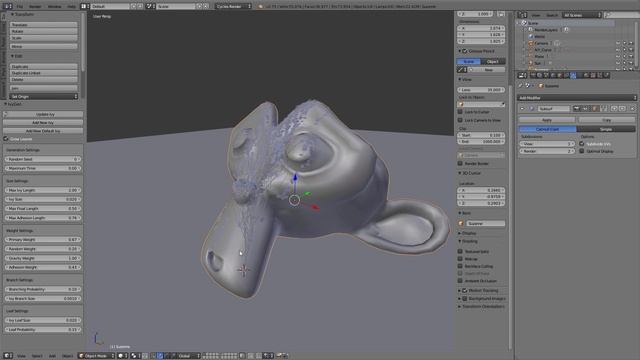Viewport: 640px width, 360px height.
Task: Click the Branching Probability field
Action: [x=43, y=289]
